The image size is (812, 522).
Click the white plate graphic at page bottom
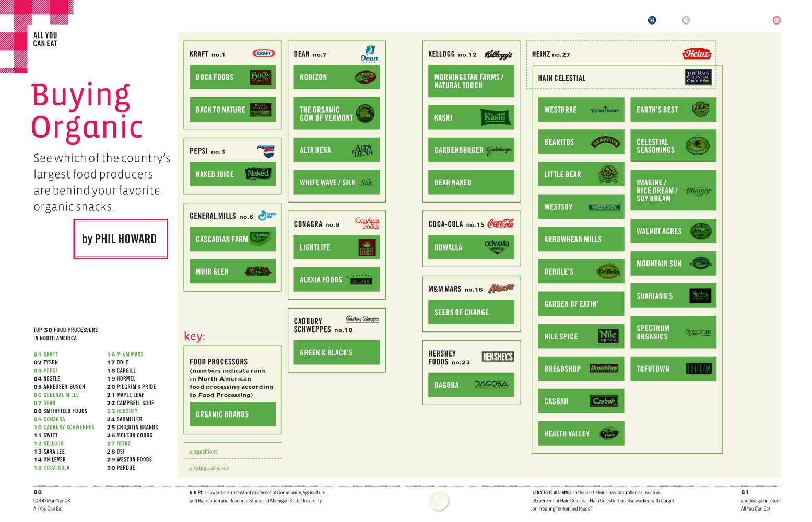pos(439,501)
